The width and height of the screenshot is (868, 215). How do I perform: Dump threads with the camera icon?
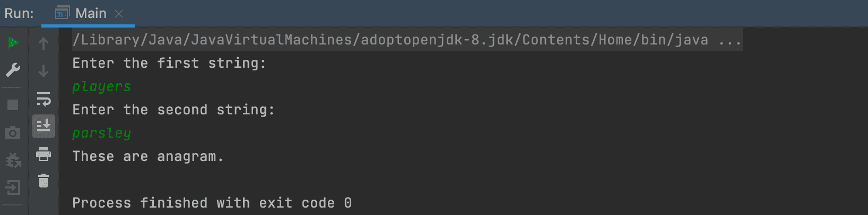coord(13,132)
